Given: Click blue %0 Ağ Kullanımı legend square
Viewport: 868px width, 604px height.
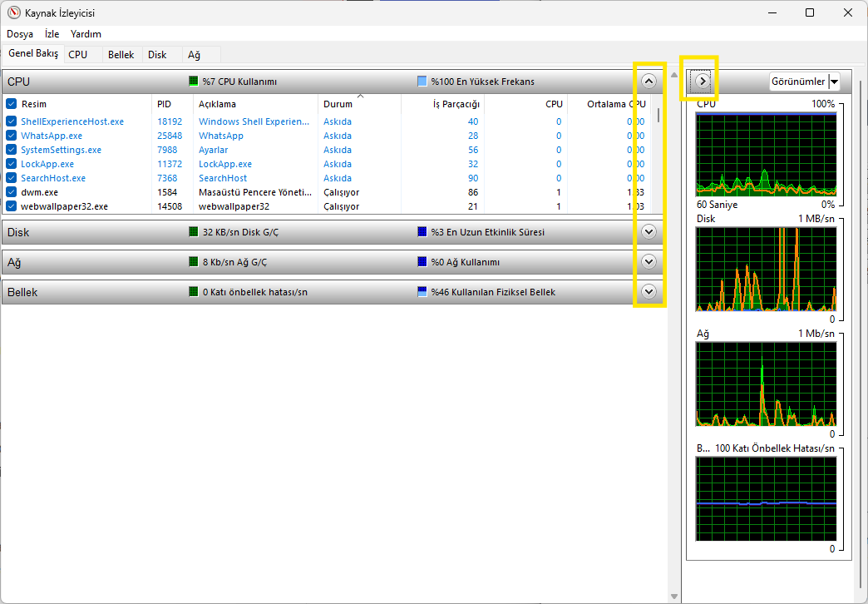Looking at the screenshot, I should pyautogui.click(x=422, y=261).
